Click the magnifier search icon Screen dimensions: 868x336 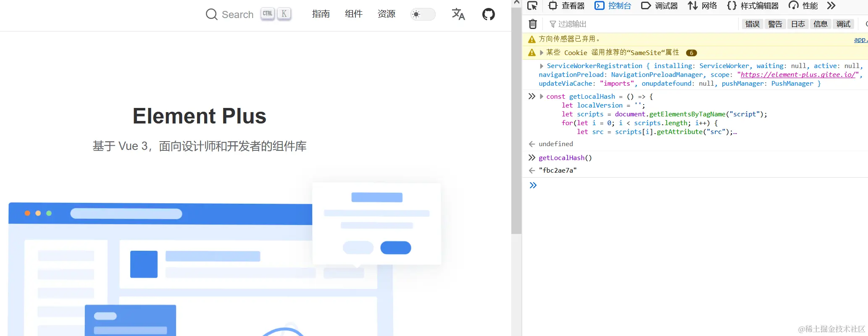pos(211,15)
